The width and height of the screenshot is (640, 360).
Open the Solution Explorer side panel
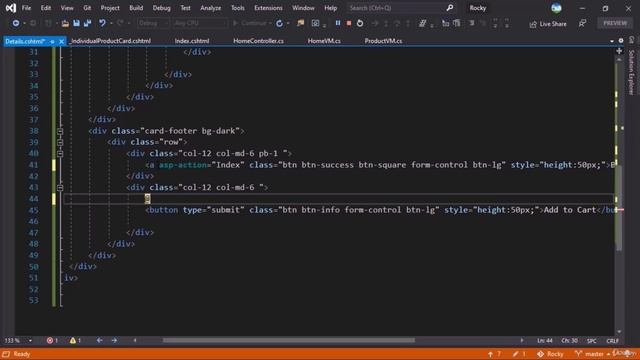(631, 72)
